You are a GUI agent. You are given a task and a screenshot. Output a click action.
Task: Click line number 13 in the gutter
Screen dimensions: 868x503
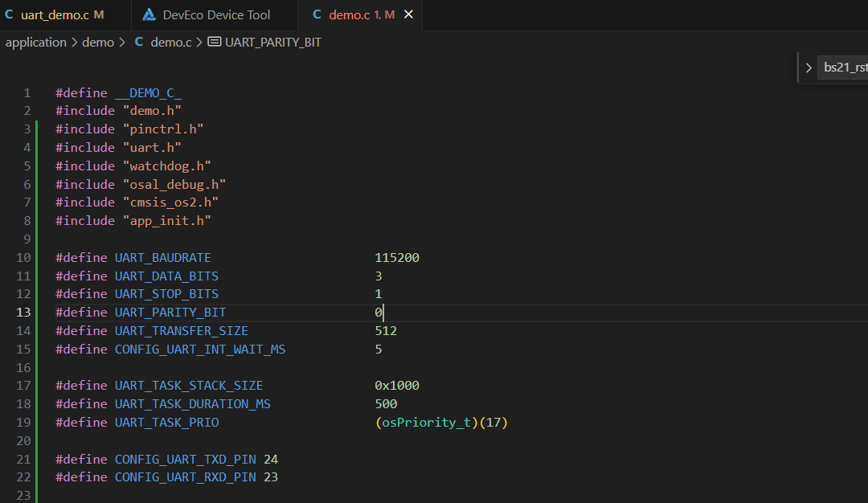tap(23, 312)
